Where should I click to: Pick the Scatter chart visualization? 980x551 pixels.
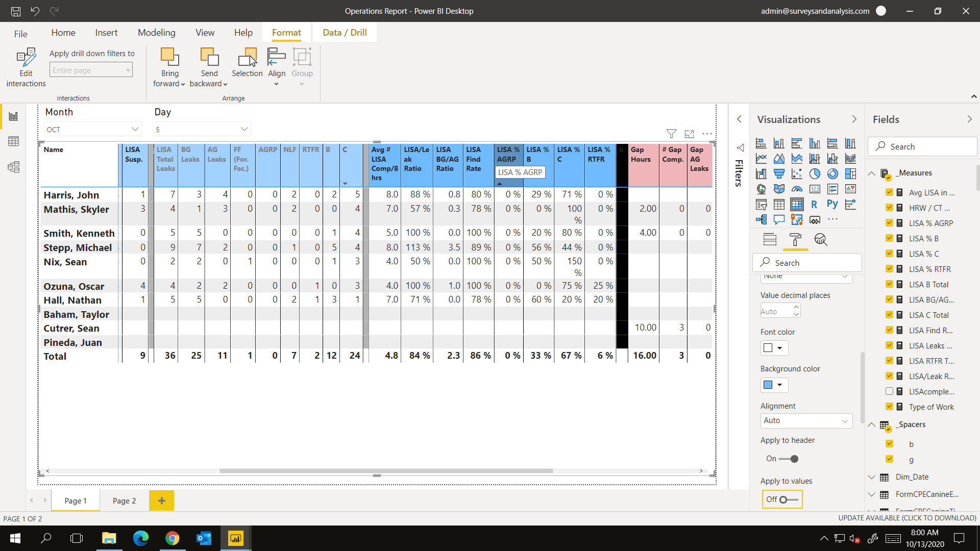click(797, 173)
